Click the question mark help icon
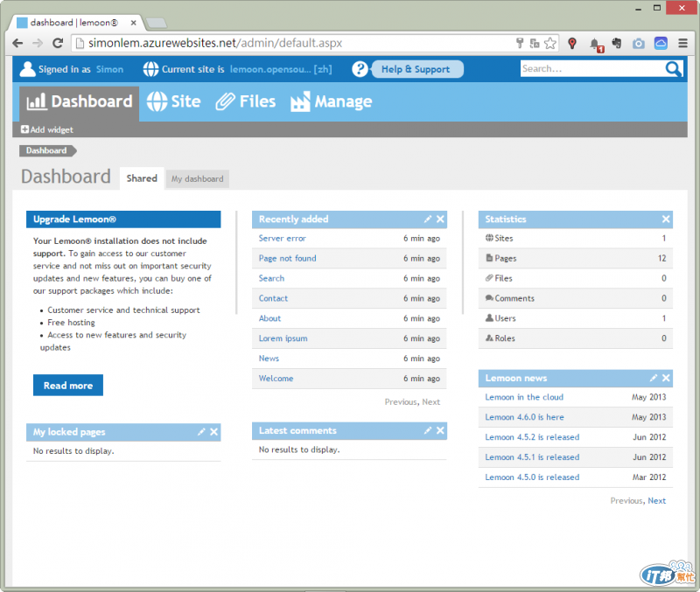 [360, 69]
